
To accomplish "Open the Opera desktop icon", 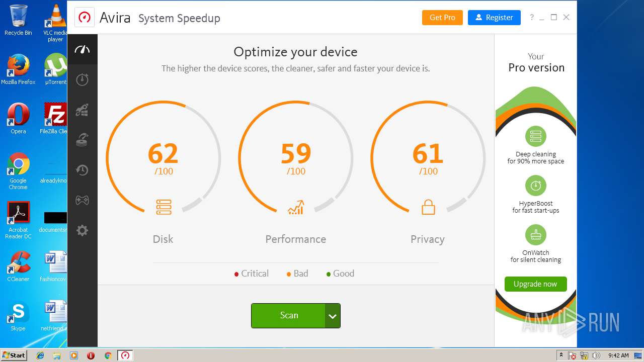I will (18, 119).
